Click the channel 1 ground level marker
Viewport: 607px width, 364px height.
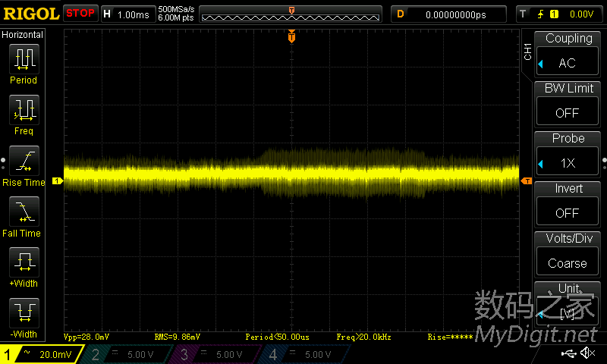(x=58, y=180)
